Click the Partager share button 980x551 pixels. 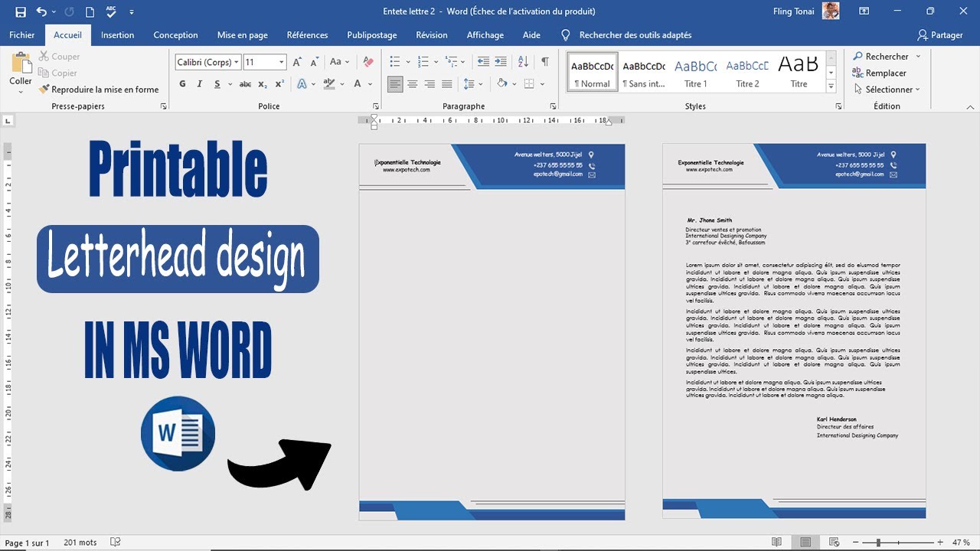(940, 35)
